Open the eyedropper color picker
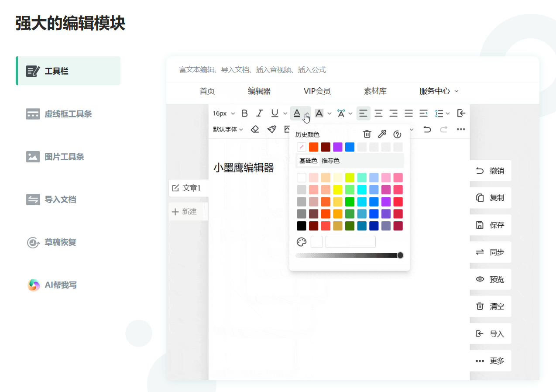The height and width of the screenshot is (392, 556). pos(381,134)
